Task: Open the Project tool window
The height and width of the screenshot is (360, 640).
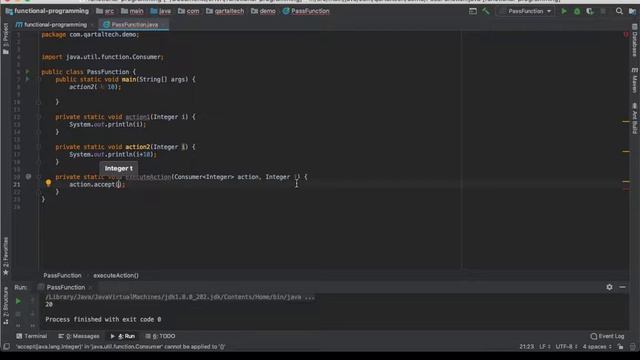Action: [x=6, y=39]
